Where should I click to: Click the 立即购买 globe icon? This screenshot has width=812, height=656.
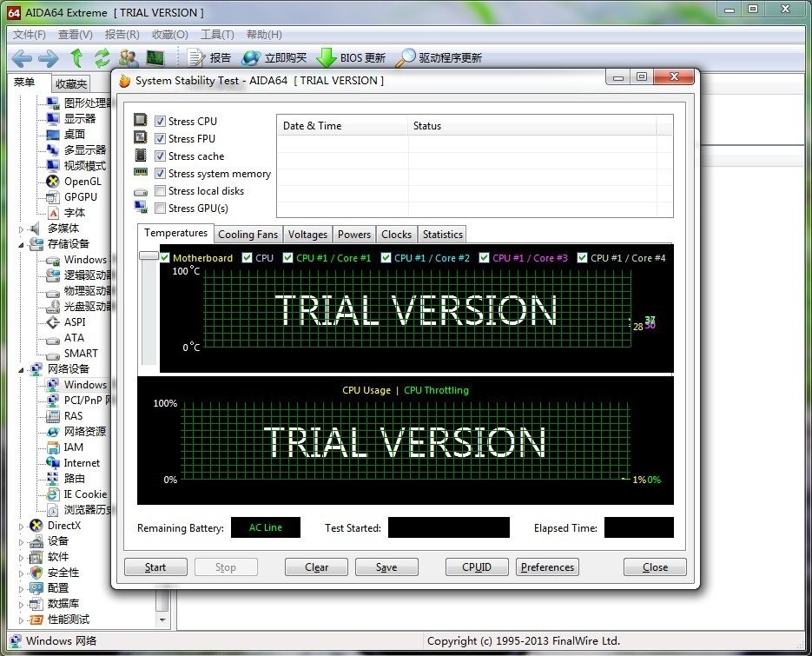click(x=251, y=58)
